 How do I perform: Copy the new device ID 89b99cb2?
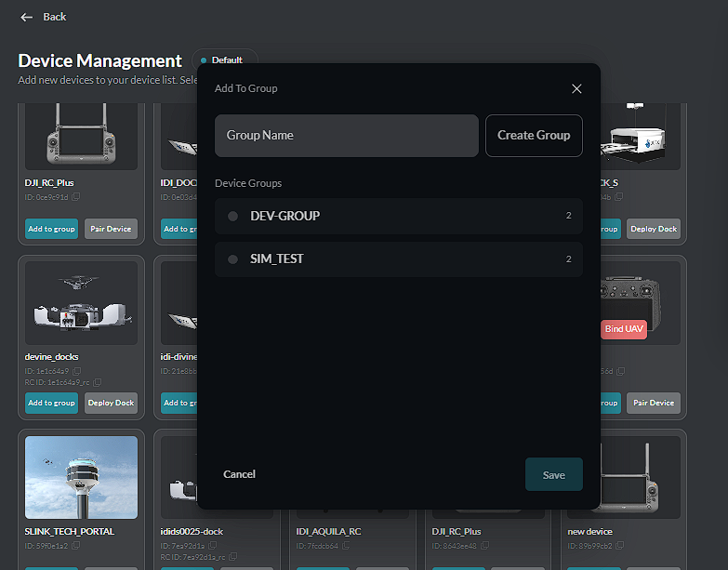620,546
